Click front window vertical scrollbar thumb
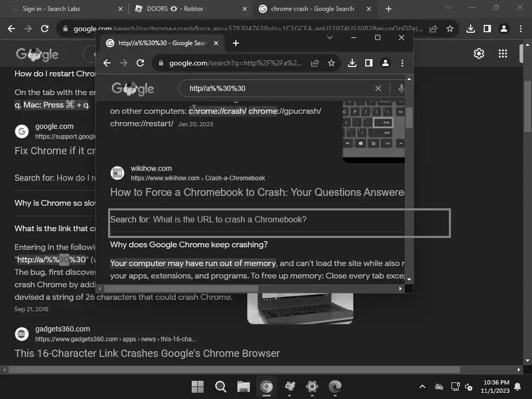Viewport: 532px width, 399px height. (x=409, y=118)
